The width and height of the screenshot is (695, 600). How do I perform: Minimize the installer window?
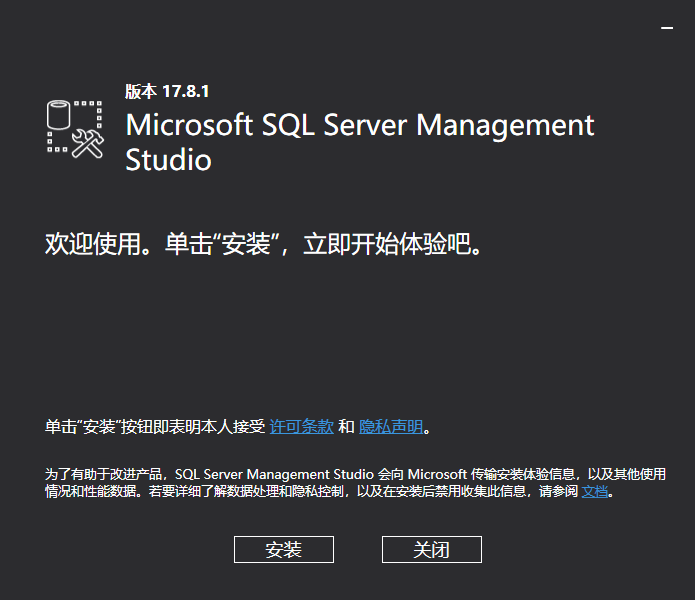pos(667,28)
